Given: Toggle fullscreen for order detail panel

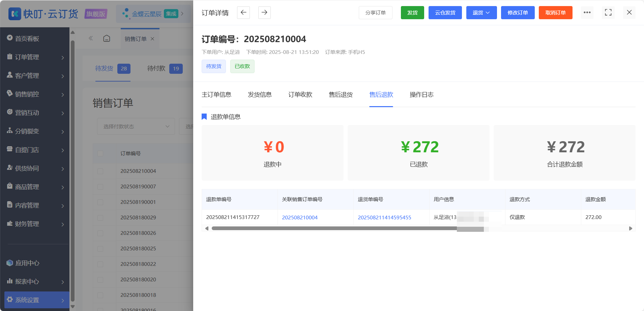Looking at the screenshot, I should pos(608,12).
